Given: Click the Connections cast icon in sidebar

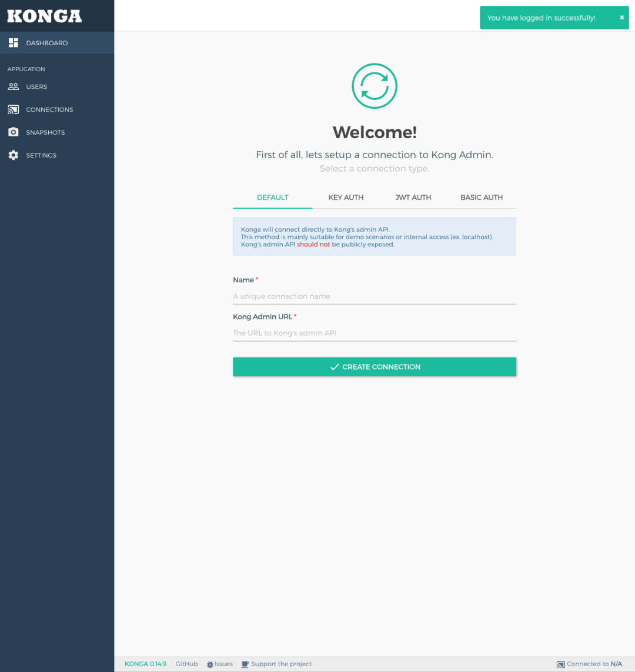Looking at the screenshot, I should (14, 110).
